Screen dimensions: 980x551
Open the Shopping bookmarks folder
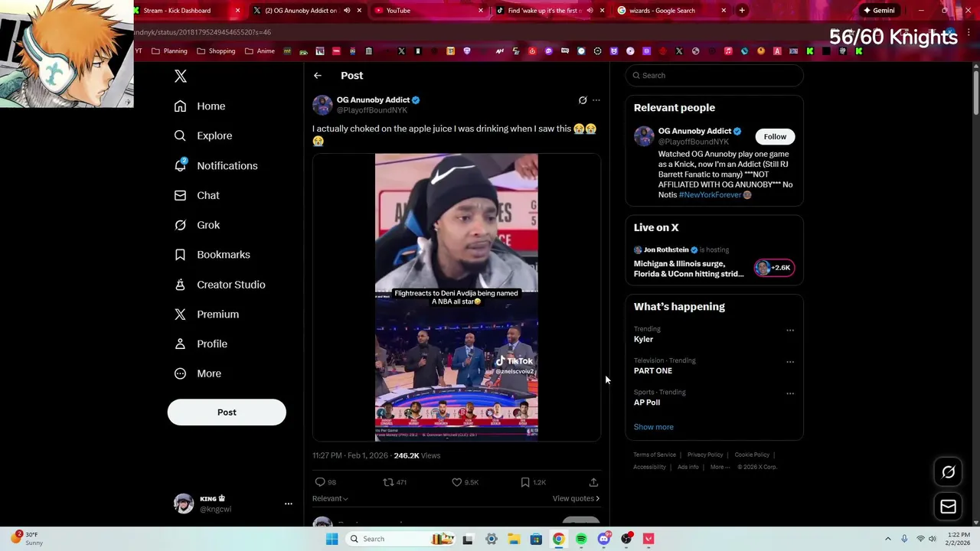217,51
